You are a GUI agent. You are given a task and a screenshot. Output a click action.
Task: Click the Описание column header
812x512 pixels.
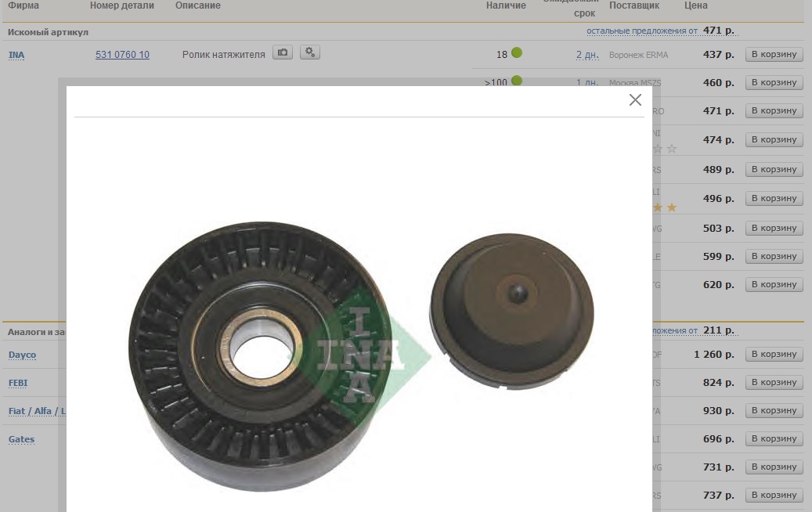(198, 5)
